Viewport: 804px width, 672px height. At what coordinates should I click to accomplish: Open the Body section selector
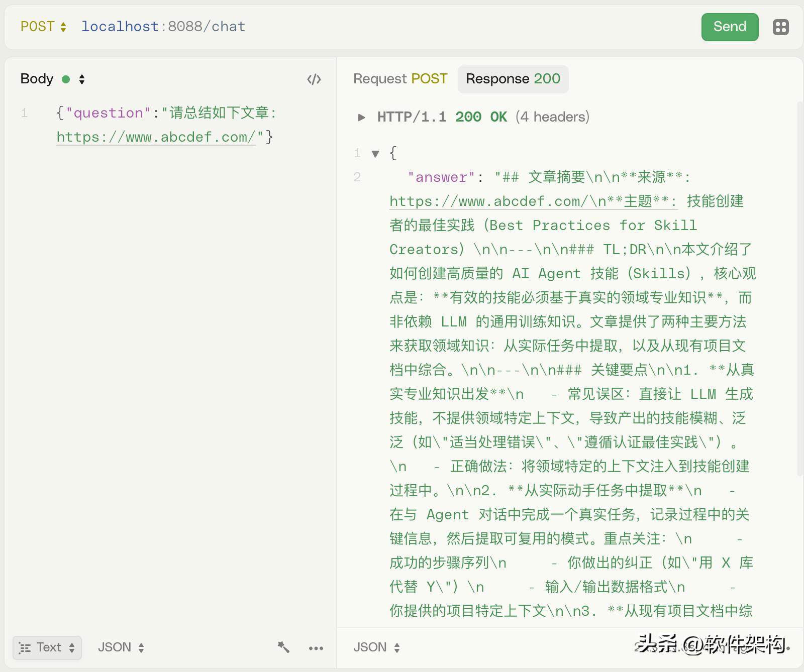pos(53,79)
